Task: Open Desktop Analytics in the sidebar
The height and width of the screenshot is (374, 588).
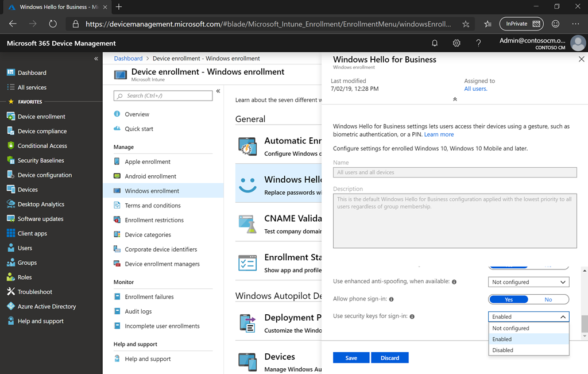Action: coord(40,204)
